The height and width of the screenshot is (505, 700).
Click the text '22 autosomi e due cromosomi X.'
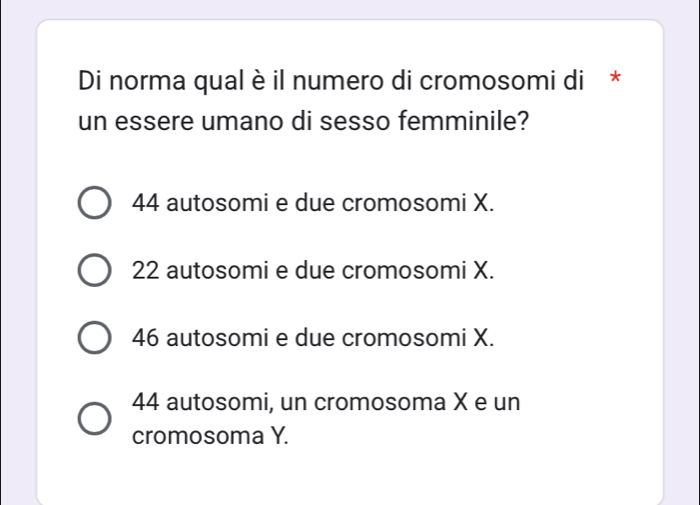click(x=313, y=270)
